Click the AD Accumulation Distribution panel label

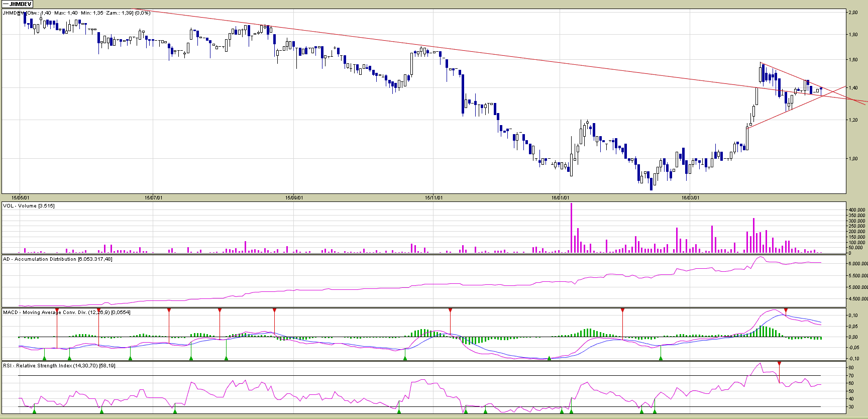57,259
